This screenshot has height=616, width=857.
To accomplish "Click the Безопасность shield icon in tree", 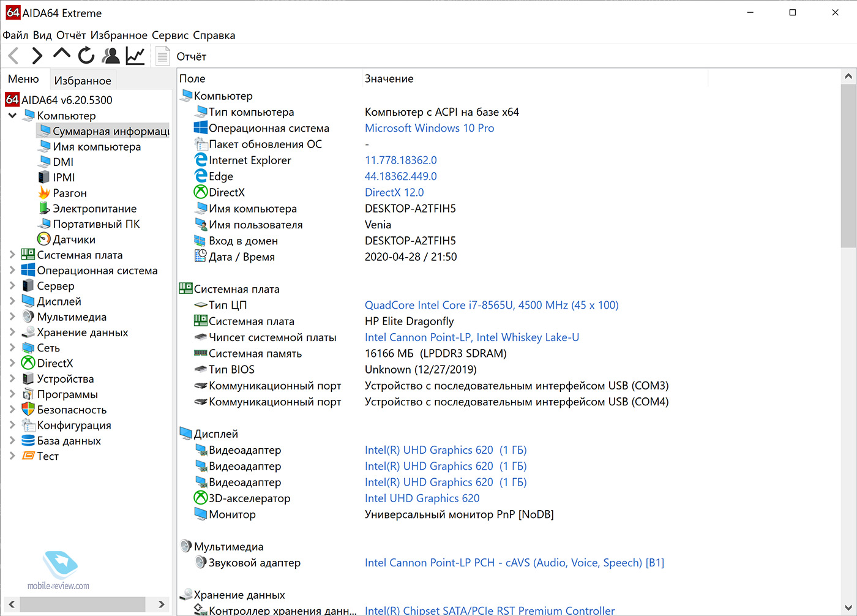I will [28, 409].
